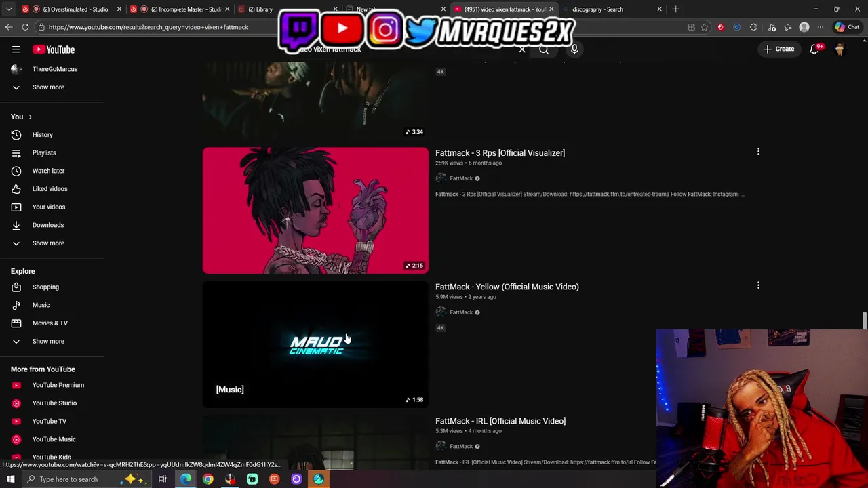Screen dimensions: 868x488
Task: Open Copilot Chat in browser toolbar
Action: coord(847,27)
